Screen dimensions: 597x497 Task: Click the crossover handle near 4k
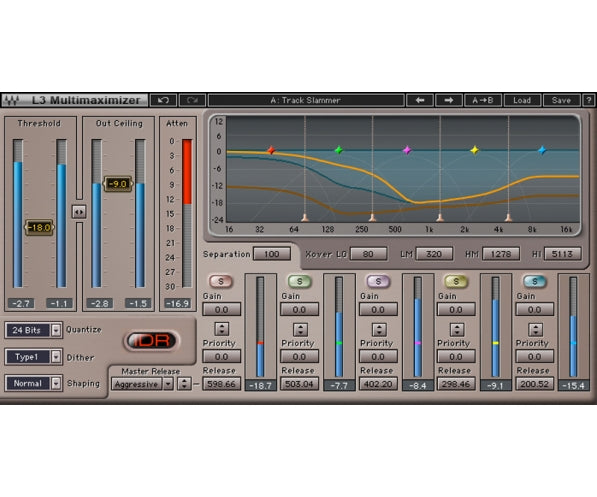point(508,218)
